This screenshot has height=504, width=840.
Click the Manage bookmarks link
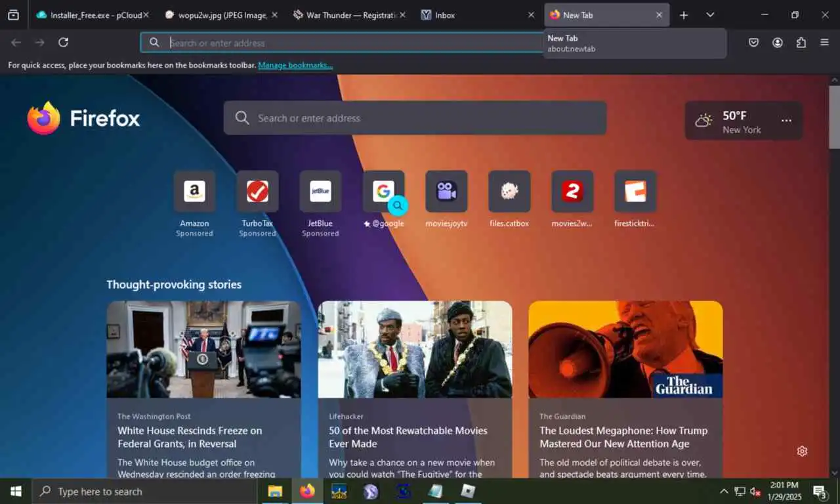(x=295, y=66)
